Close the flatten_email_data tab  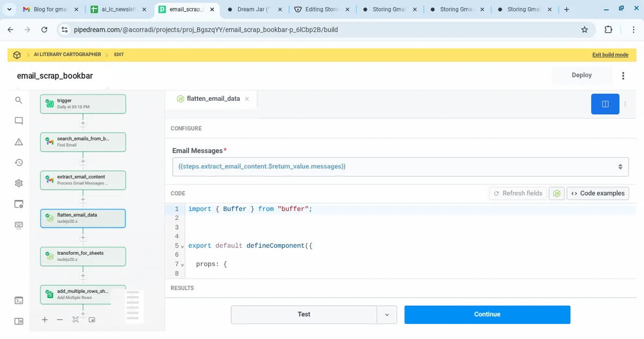[247, 99]
